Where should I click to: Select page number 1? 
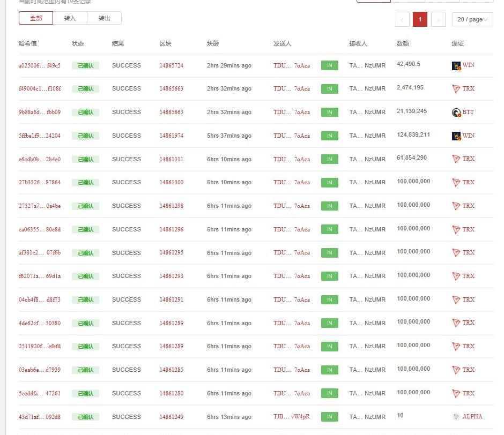pos(420,20)
